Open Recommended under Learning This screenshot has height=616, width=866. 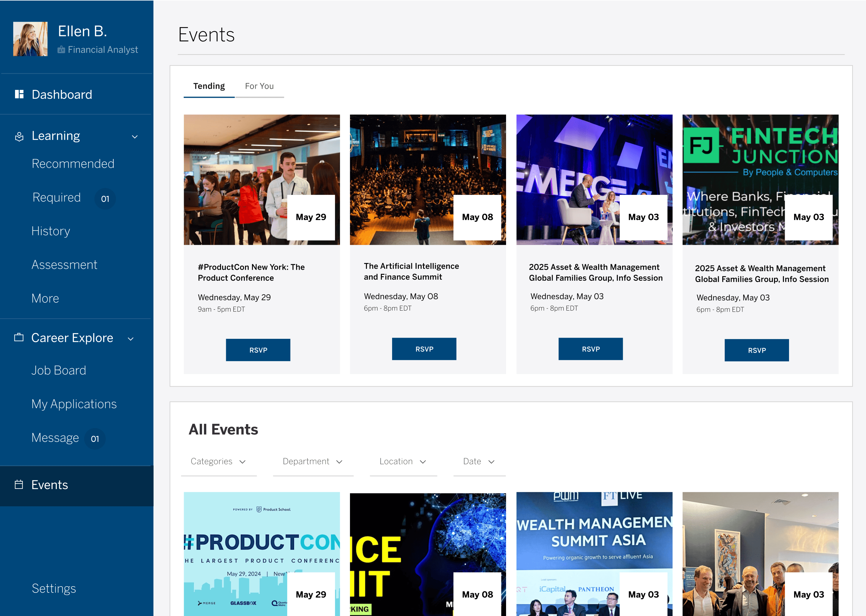(x=73, y=164)
